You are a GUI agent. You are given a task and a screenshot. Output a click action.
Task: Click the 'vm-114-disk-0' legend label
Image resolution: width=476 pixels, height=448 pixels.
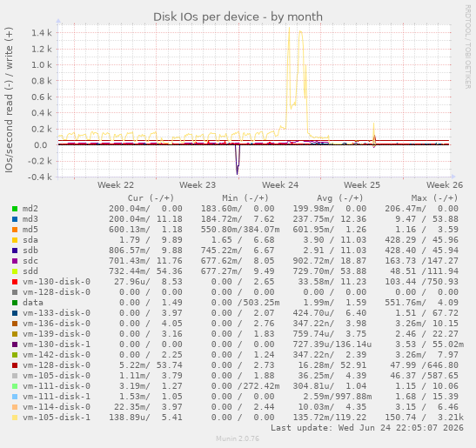(57, 407)
